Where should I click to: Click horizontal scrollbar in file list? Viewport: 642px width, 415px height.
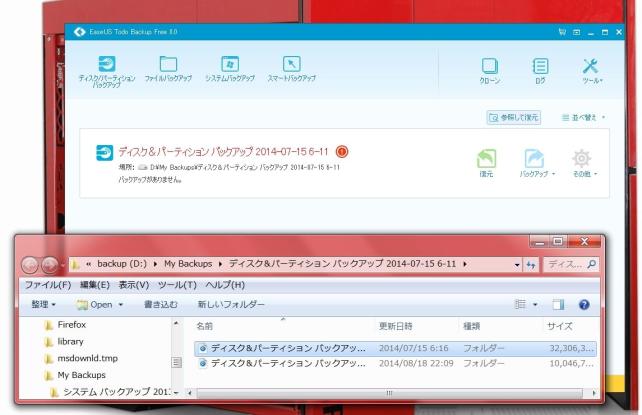[389, 393]
